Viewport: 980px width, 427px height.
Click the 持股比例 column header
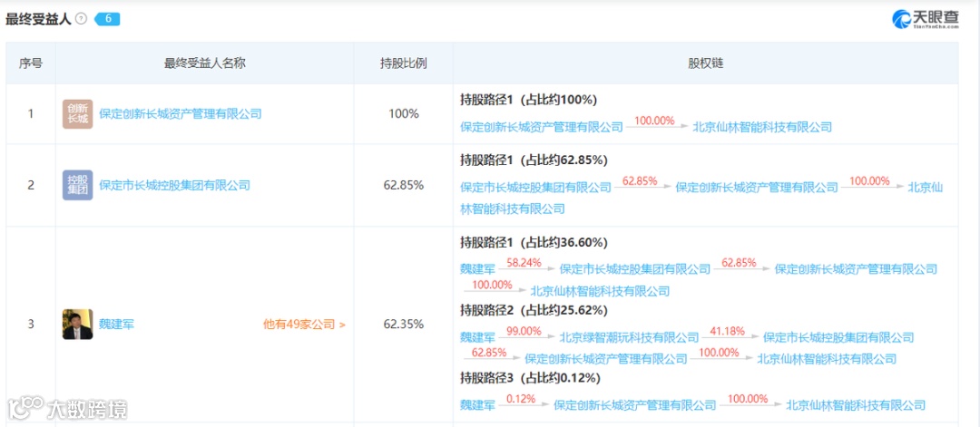404,63
